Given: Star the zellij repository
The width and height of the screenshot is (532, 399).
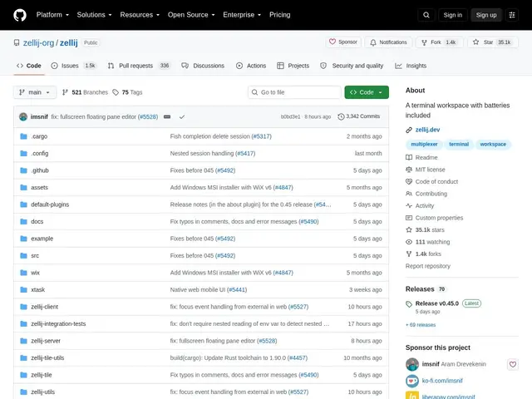Looking at the screenshot, I should [493, 42].
